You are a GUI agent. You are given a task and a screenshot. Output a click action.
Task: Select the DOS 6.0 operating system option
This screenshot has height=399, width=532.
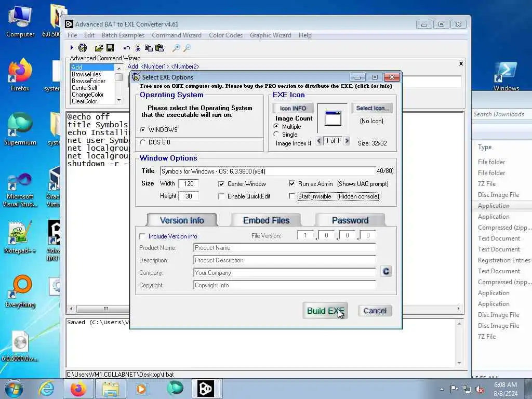tap(142, 142)
